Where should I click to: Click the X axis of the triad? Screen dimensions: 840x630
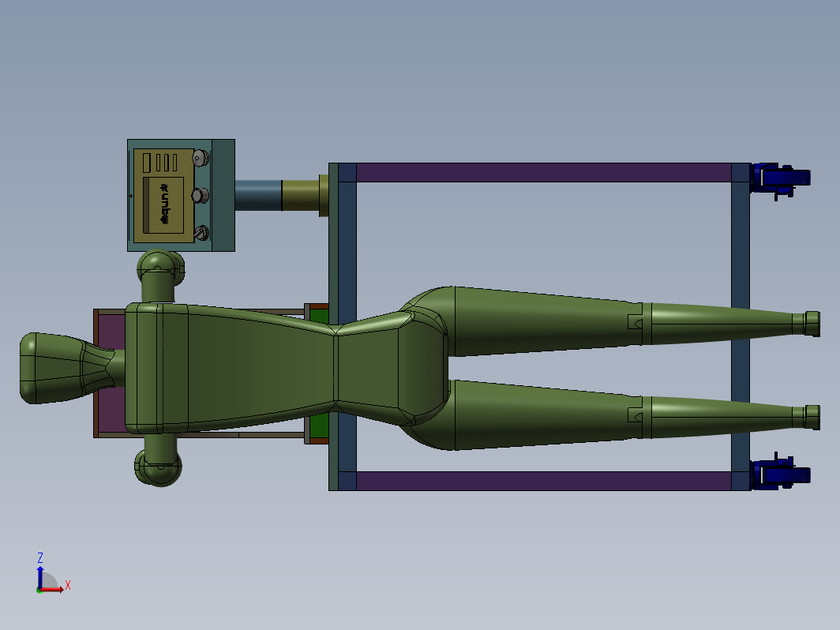click(x=54, y=589)
